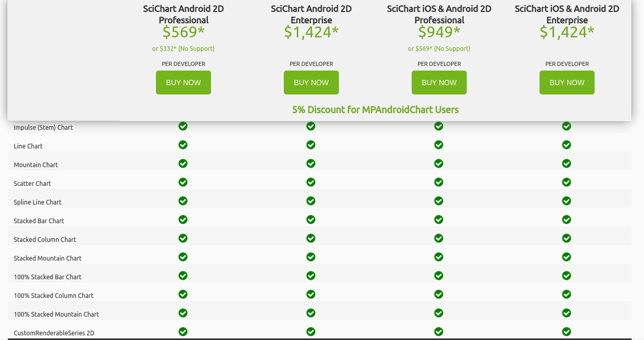Click the Impulse (Stem) Chart row label
The image size is (644, 340).
point(43,128)
